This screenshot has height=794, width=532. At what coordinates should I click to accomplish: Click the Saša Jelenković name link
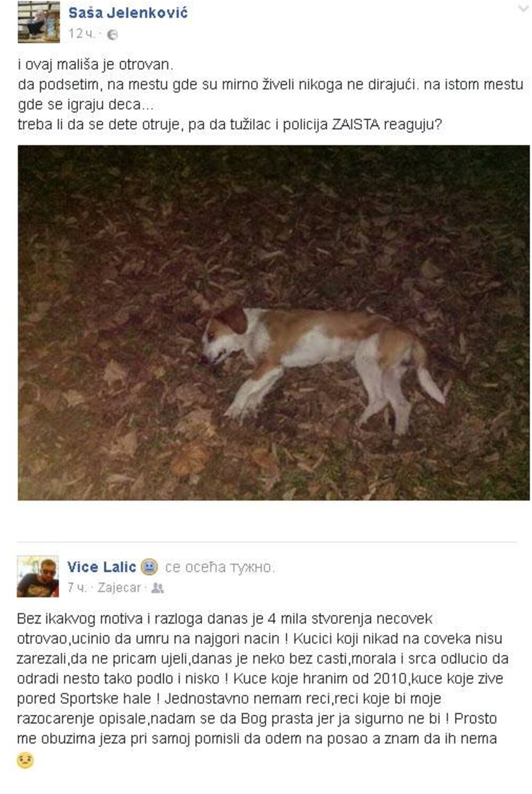pyautogui.click(x=128, y=13)
